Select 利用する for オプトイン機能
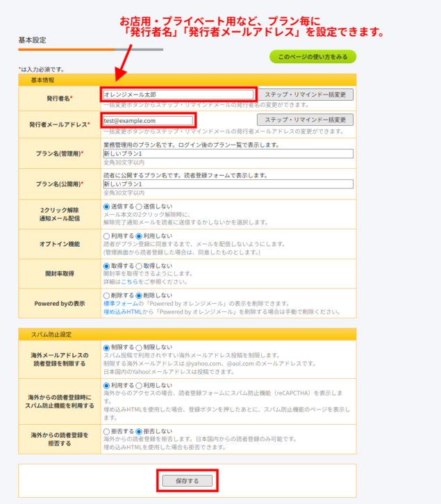Screen dimensions: 441x504 tap(106, 236)
